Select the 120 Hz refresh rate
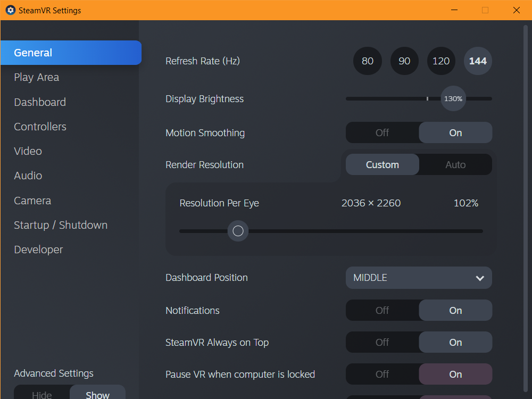The image size is (532, 399). coord(441,61)
